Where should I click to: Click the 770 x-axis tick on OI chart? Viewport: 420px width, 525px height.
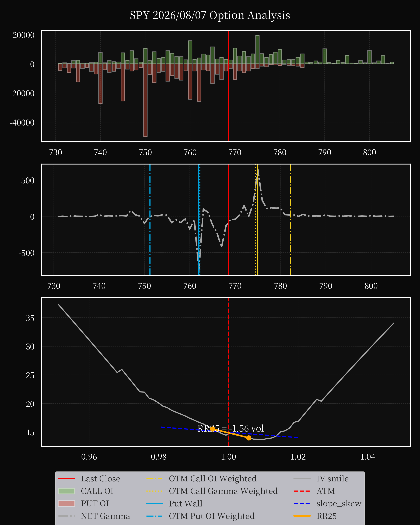[235, 152]
